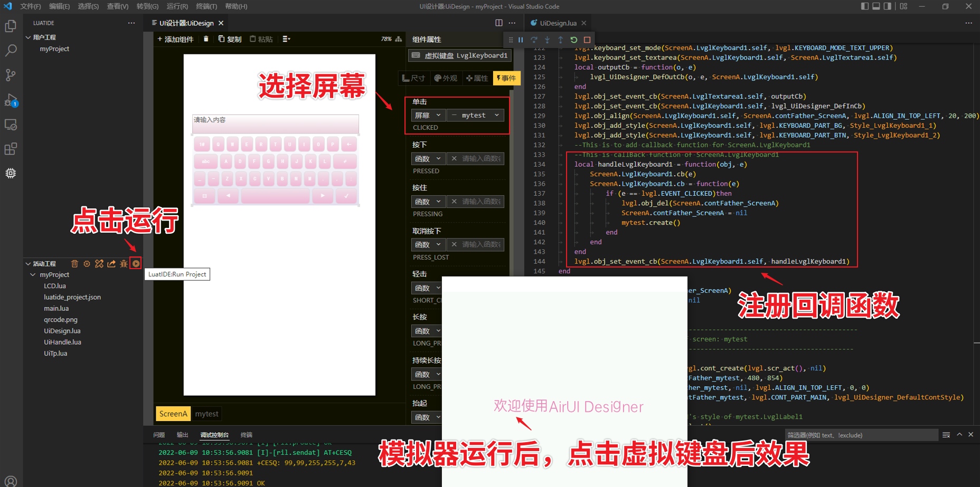Stop debugging with the red square icon

click(x=587, y=40)
